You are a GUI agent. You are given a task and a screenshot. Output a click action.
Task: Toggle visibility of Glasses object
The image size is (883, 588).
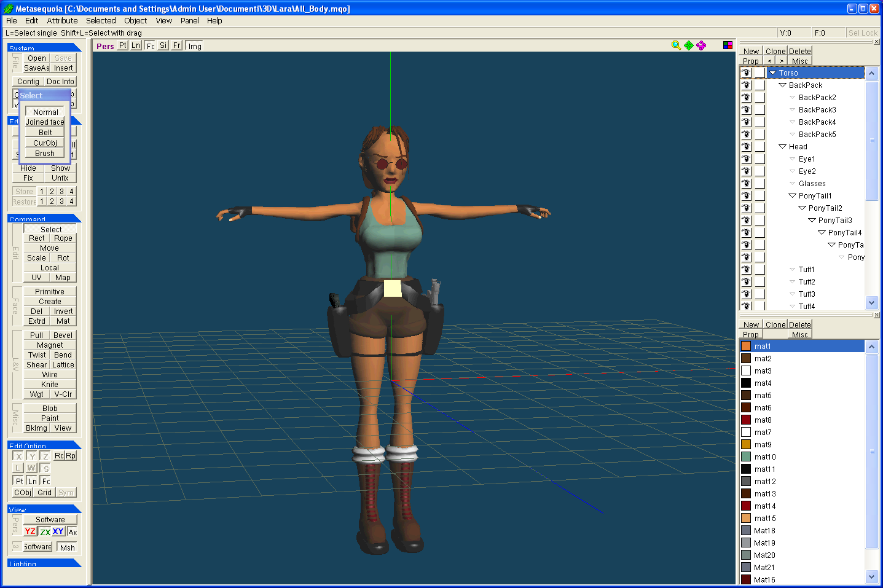pyautogui.click(x=746, y=183)
